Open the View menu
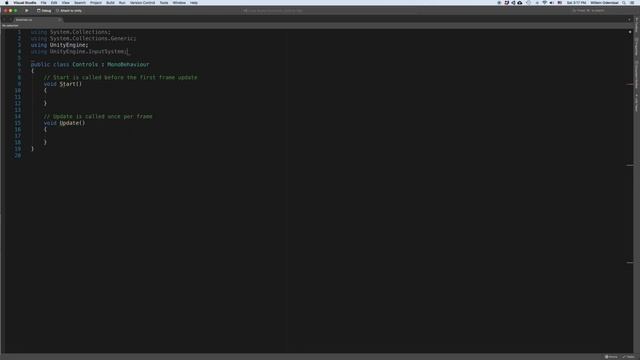The width and height of the screenshot is (640, 360). (x=65, y=2)
